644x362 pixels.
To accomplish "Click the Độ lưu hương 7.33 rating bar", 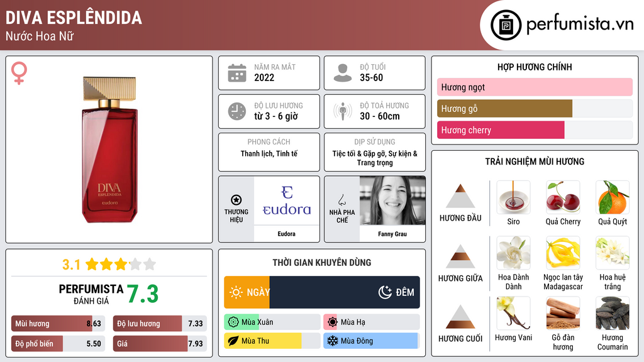I will (x=160, y=324).
